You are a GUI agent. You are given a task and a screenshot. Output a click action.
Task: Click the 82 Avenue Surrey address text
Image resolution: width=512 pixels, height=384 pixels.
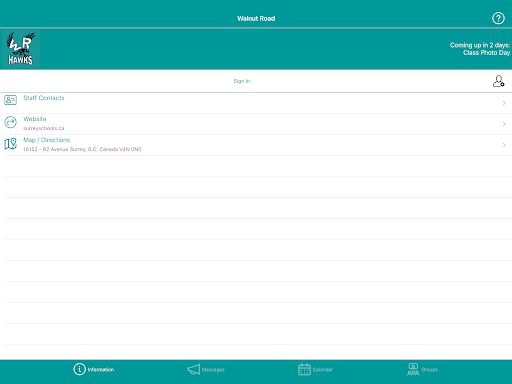(82, 149)
